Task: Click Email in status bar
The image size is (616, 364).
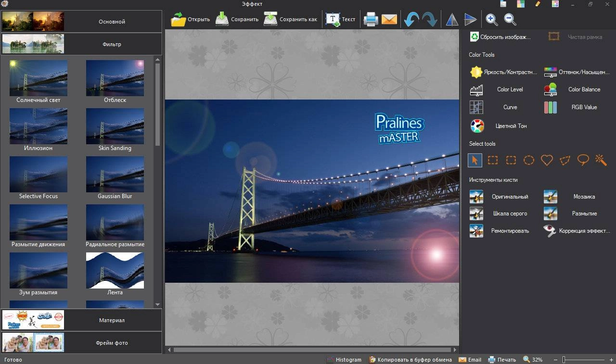Action: coord(470,360)
